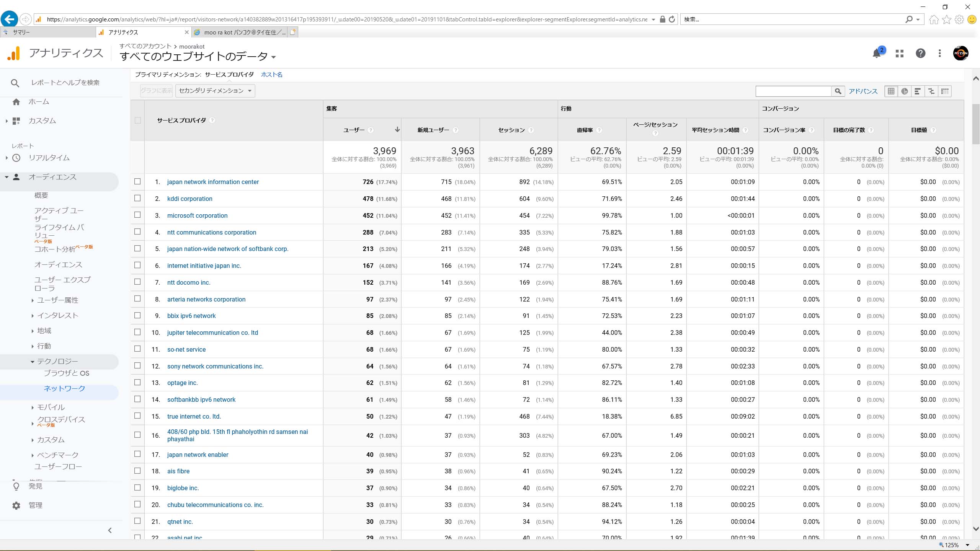Viewport: 980px width, 551px height.
Task: Switch to data table view icon
Action: pyautogui.click(x=891, y=91)
